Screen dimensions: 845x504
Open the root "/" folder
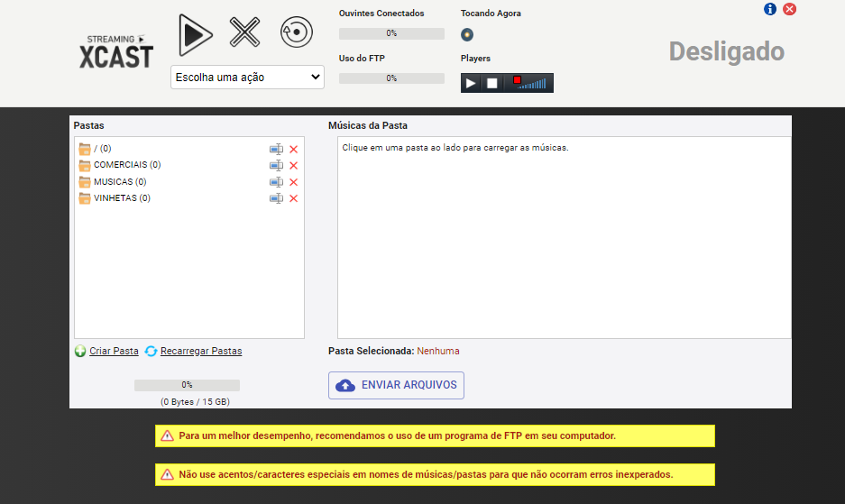96,149
